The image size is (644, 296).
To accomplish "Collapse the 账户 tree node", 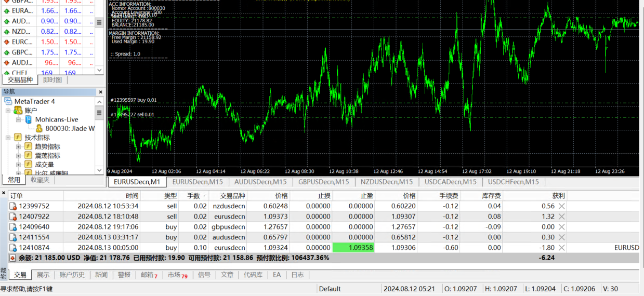I will 8,111.
